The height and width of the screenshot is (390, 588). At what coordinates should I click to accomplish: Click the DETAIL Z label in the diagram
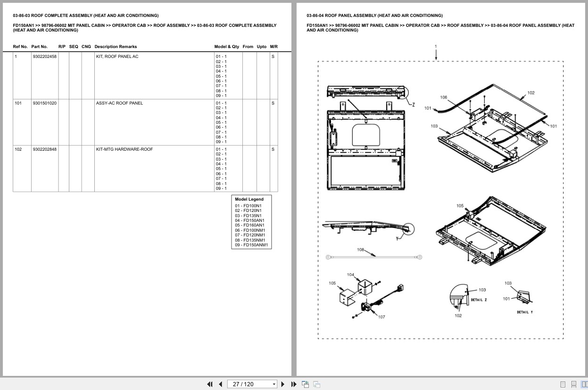pyautogui.click(x=479, y=300)
